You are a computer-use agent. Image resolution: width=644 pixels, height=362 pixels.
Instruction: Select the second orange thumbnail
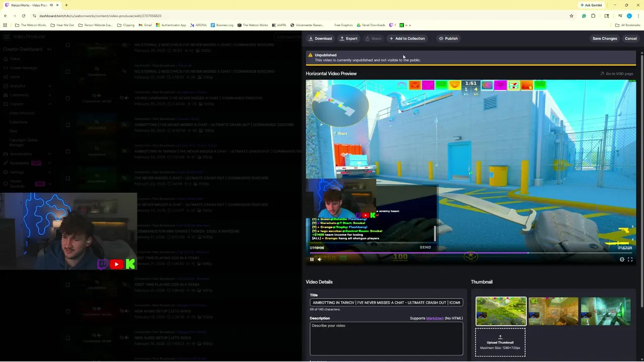[x=553, y=311]
